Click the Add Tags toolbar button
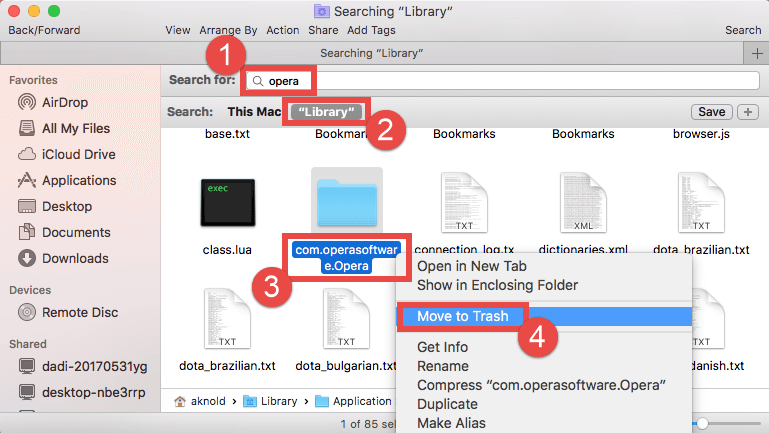This screenshot has width=769, height=433. (x=371, y=30)
